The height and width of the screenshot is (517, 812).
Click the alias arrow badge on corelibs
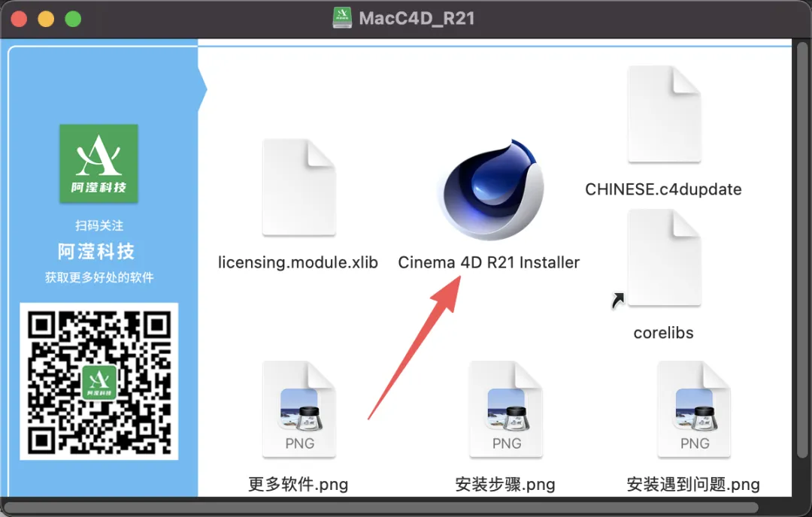[618, 301]
